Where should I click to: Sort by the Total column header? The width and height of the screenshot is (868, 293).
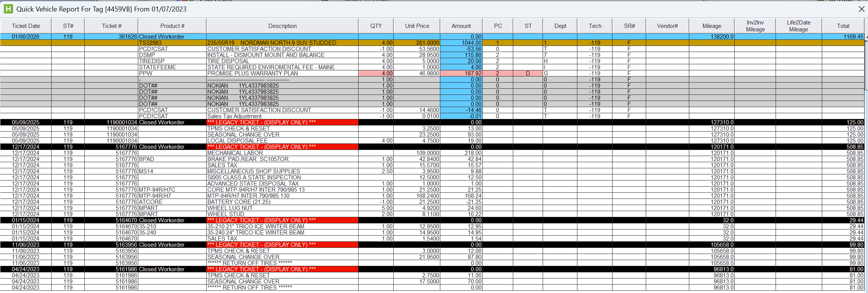coord(843,26)
